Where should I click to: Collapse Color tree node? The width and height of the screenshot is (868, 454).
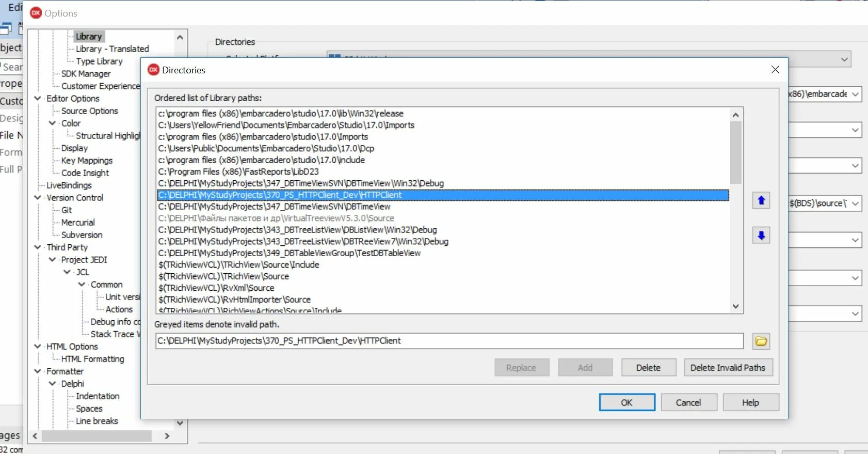pyautogui.click(x=52, y=123)
